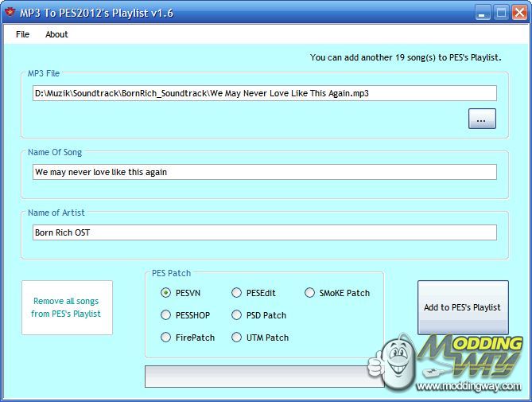Screen dimensions: 532x402
Task: Click the app icon in the title bar
Action: coord(11,13)
